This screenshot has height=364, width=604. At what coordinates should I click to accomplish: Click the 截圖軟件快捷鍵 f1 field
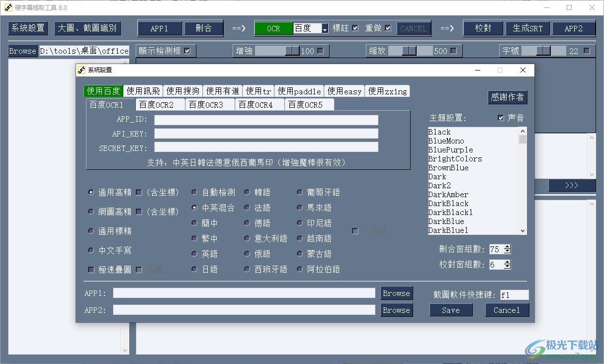(515, 295)
